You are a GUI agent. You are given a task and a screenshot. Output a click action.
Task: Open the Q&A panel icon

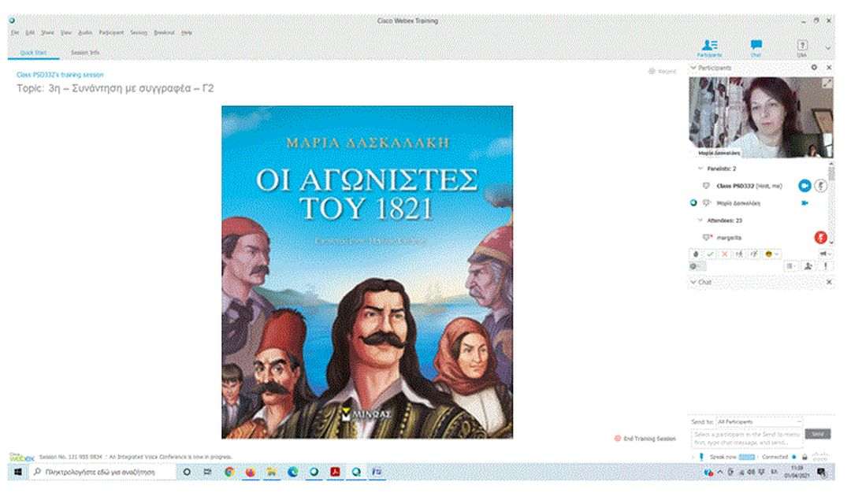pyautogui.click(x=802, y=47)
